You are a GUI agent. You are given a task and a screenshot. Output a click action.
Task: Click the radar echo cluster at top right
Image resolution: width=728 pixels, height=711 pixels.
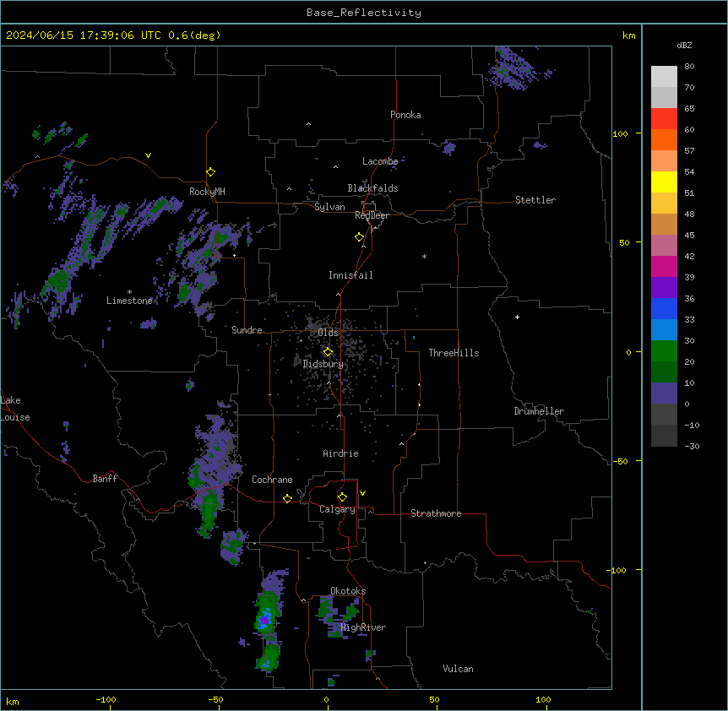click(515, 68)
